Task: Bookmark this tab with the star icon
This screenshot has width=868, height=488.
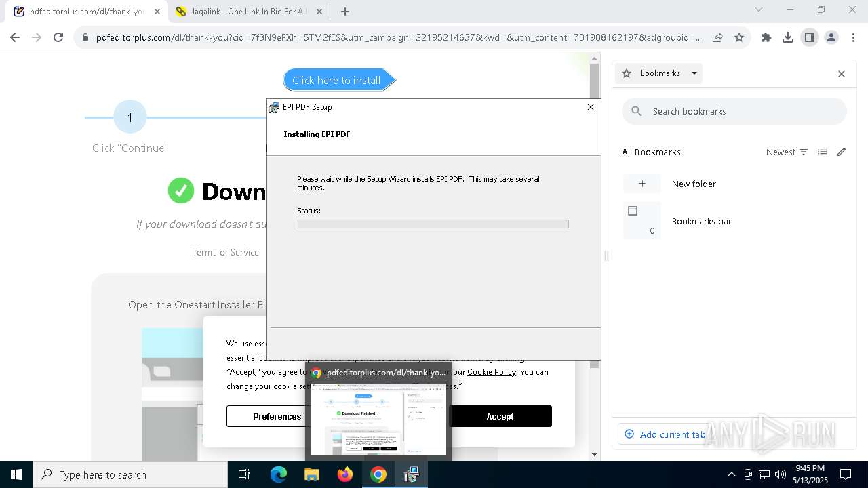Action: click(x=739, y=38)
